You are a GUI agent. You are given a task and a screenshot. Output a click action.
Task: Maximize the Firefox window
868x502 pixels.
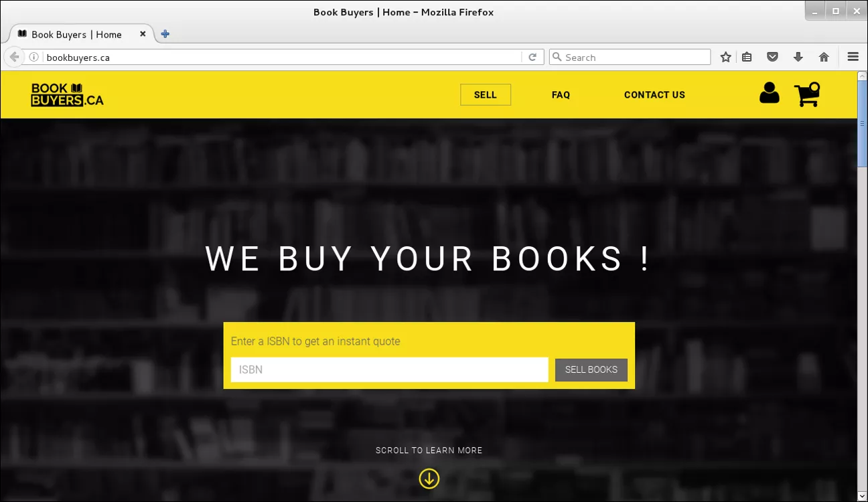[836, 11]
